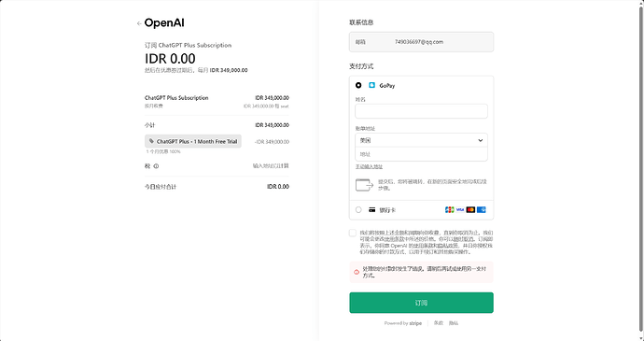Go back using the arrow beside OpenAI
644x341 pixels.
click(x=139, y=23)
